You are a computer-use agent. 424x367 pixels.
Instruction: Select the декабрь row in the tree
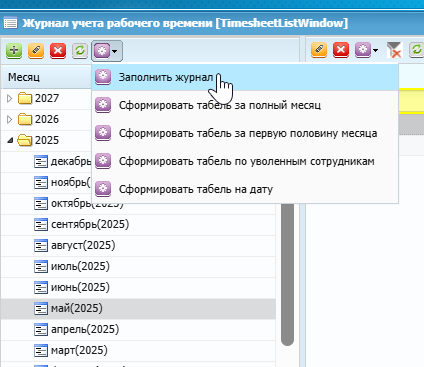tap(47, 162)
